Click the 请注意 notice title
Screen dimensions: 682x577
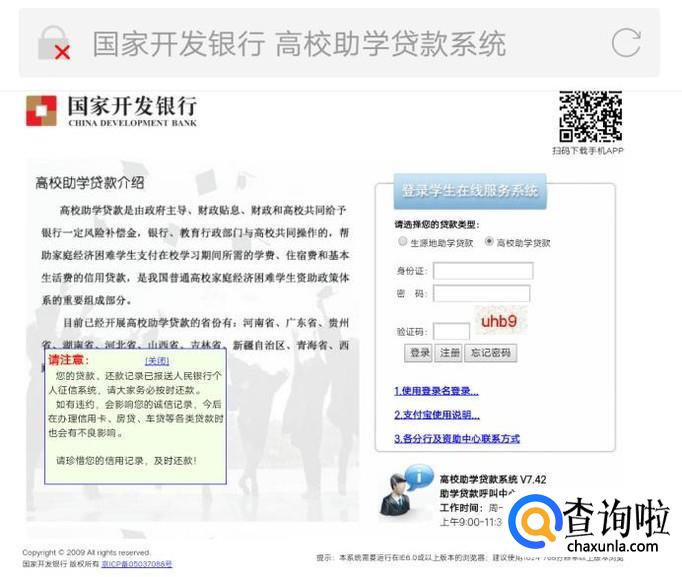coord(69,360)
